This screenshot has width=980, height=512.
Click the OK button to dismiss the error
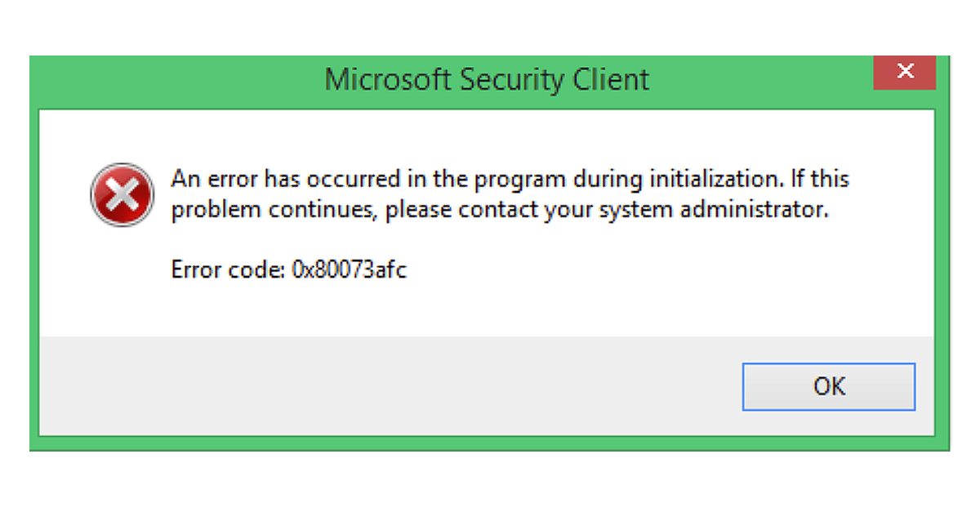tap(828, 386)
